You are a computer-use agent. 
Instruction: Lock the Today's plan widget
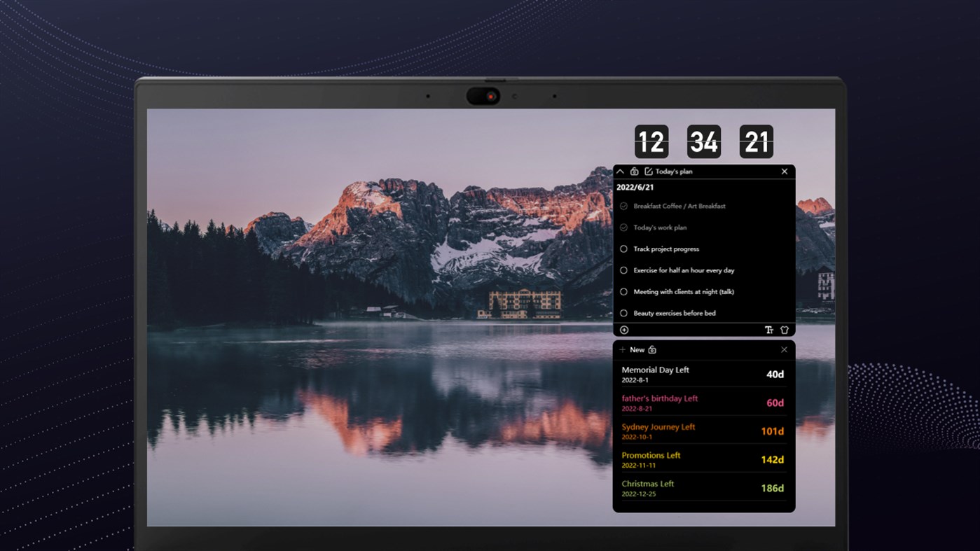point(635,172)
